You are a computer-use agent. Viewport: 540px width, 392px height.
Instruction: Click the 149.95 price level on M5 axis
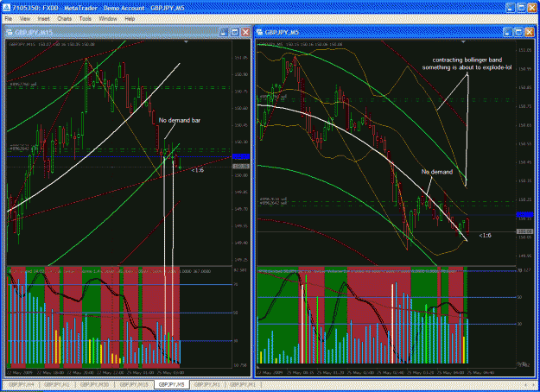point(524,256)
